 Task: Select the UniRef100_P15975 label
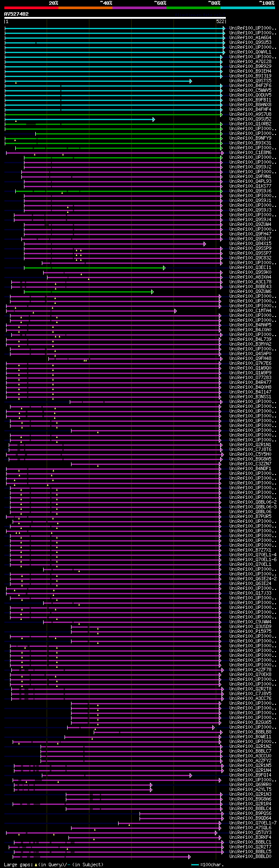tap(250, 631)
